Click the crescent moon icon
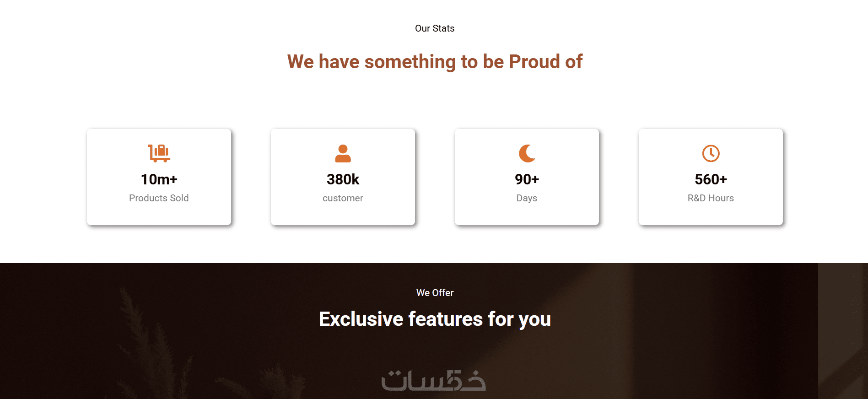The image size is (868, 399). pos(527,153)
